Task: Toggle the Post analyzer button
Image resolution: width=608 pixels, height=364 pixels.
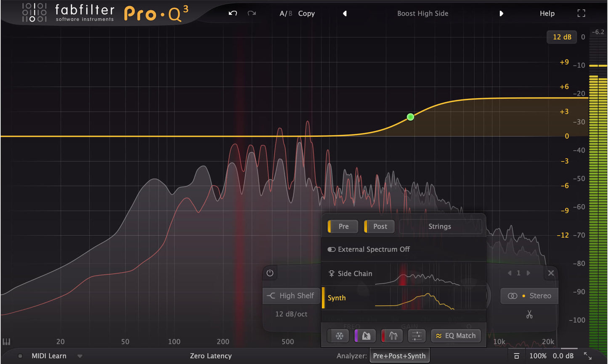Action: [x=380, y=226]
